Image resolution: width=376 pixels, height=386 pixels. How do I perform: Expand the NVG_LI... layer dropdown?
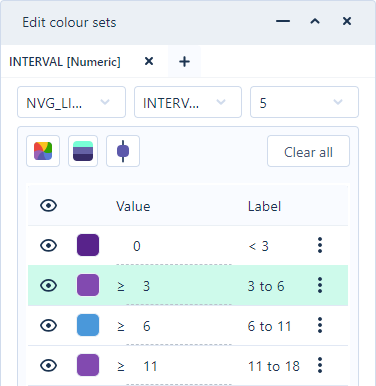[71, 102]
